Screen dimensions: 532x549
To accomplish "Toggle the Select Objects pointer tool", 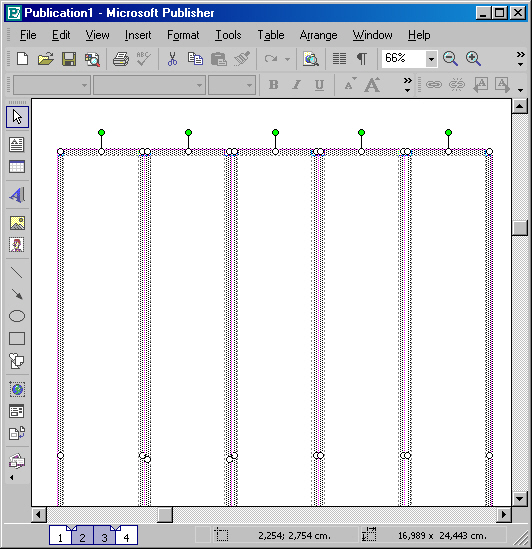I will (x=17, y=117).
